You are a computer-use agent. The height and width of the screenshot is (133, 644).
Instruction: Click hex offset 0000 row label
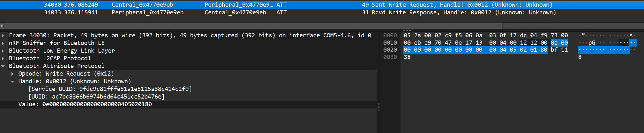[x=390, y=35]
